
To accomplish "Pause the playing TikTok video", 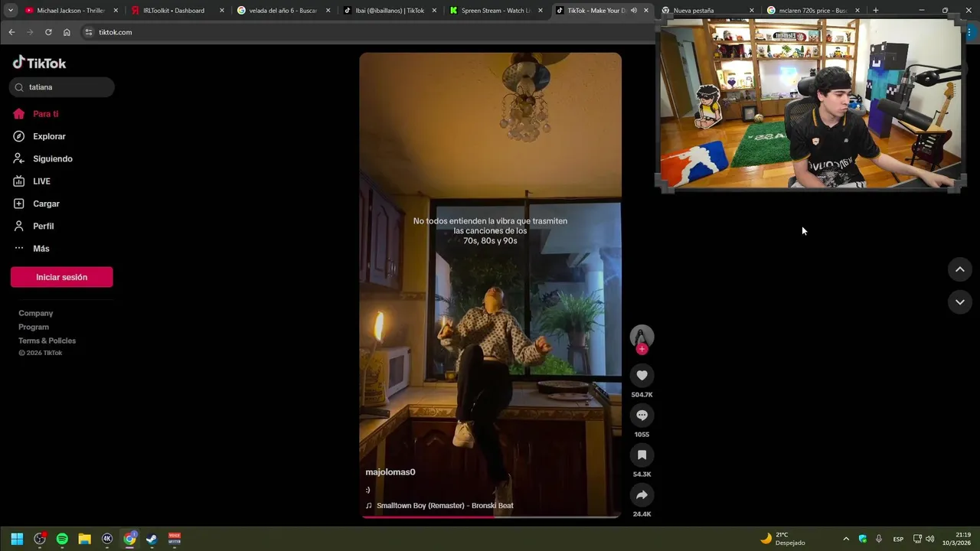I will (x=490, y=285).
